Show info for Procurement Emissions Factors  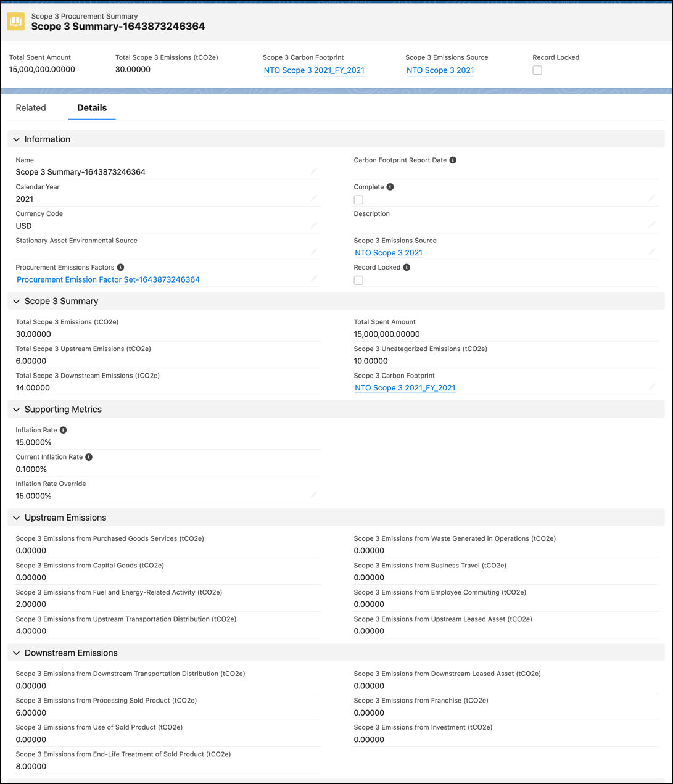point(120,267)
